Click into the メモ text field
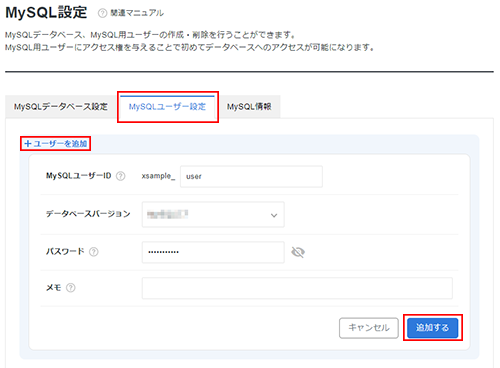Image resolution: width=500 pixels, height=368 pixels. [x=297, y=288]
